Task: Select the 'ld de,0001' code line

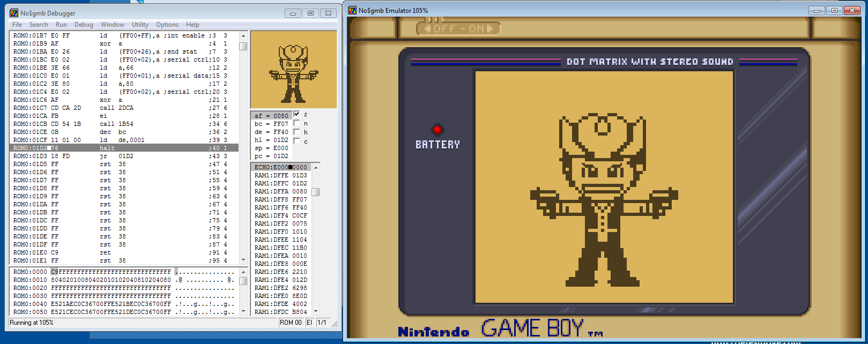Action: (x=124, y=140)
